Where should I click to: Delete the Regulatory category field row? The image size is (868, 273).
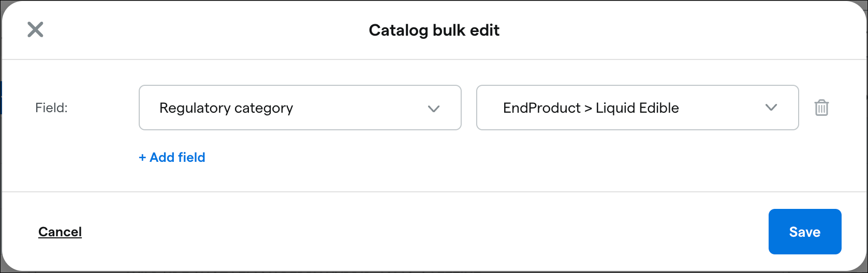pyautogui.click(x=821, y=108)
